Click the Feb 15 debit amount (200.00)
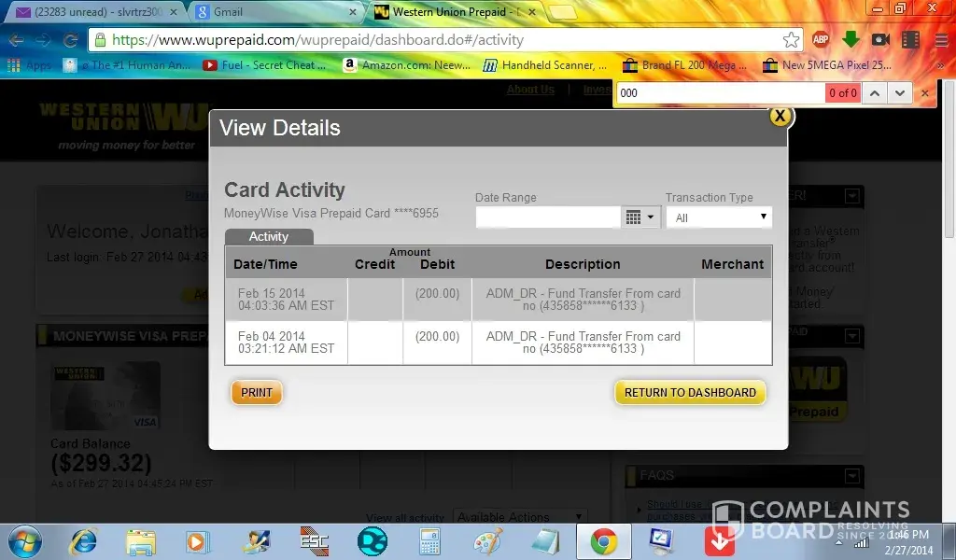Screen dimensions: 956x560 437,294
